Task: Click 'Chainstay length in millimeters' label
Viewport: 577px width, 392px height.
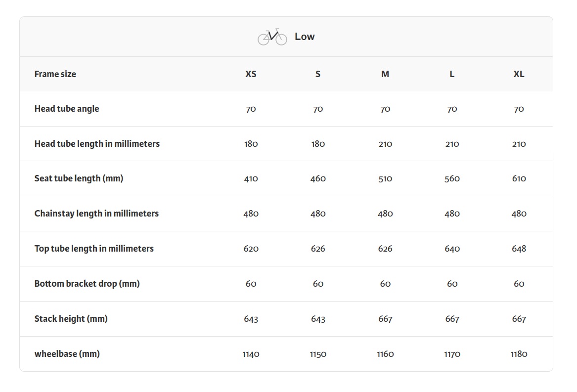Action: click(96, 214)
